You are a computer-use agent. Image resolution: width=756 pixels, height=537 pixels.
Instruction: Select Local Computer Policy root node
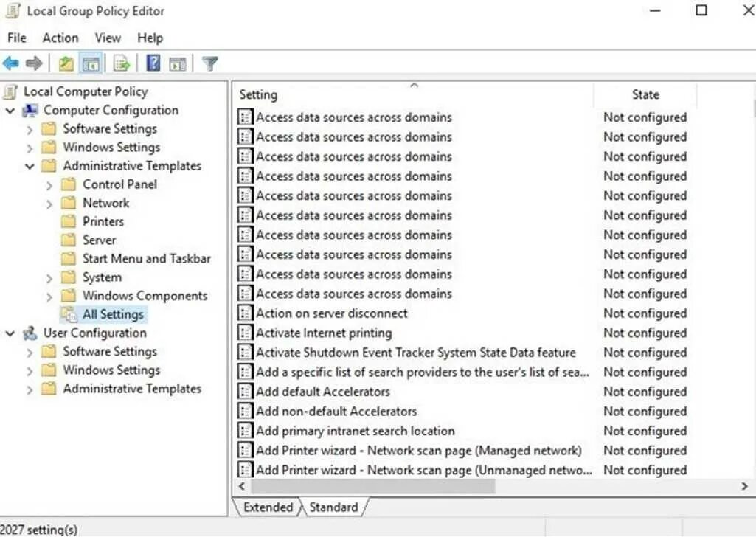pos(86,91)
